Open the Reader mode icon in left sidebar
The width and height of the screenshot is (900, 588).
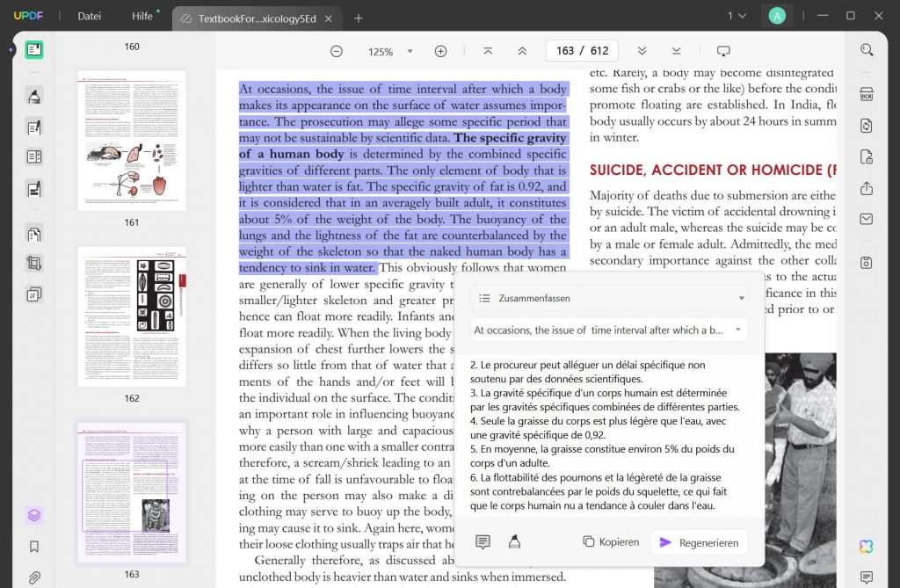pyautogui.click(x=34, y=50)
